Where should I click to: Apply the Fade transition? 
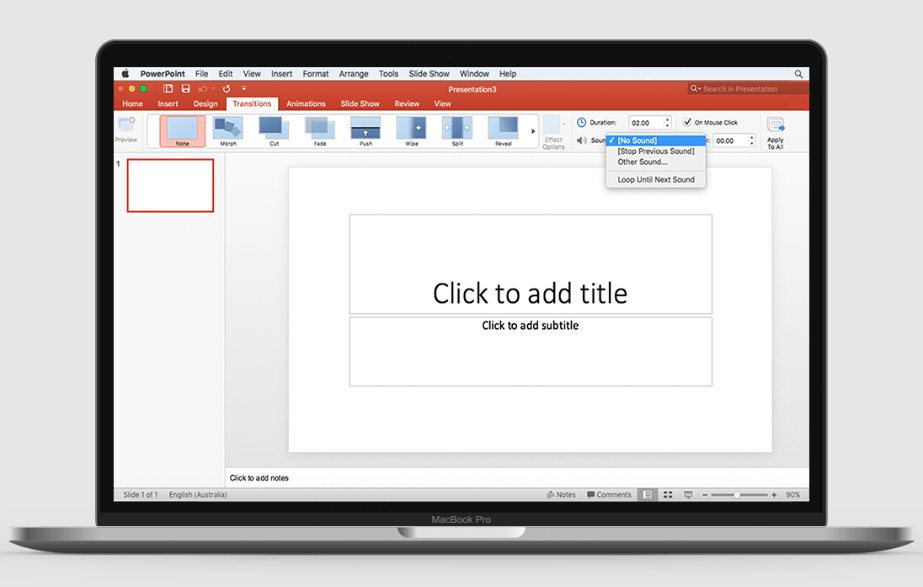[320, 131]
